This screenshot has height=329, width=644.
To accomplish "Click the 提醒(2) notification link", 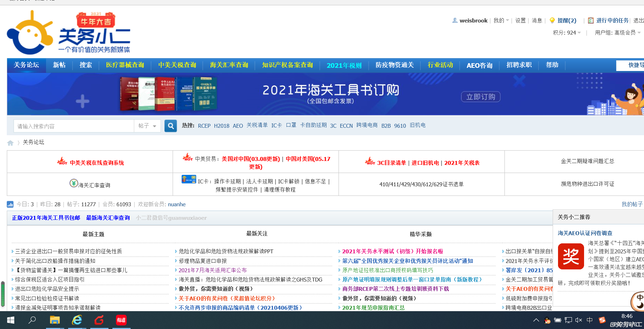I will coord(567,20).
